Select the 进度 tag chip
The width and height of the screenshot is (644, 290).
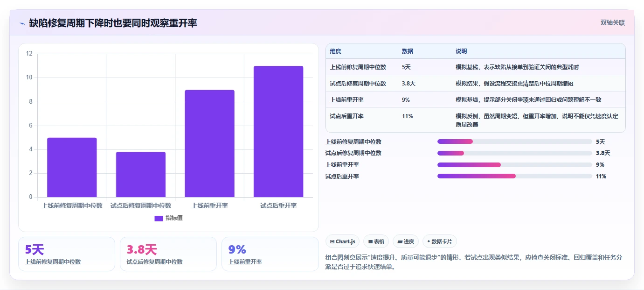406,241
